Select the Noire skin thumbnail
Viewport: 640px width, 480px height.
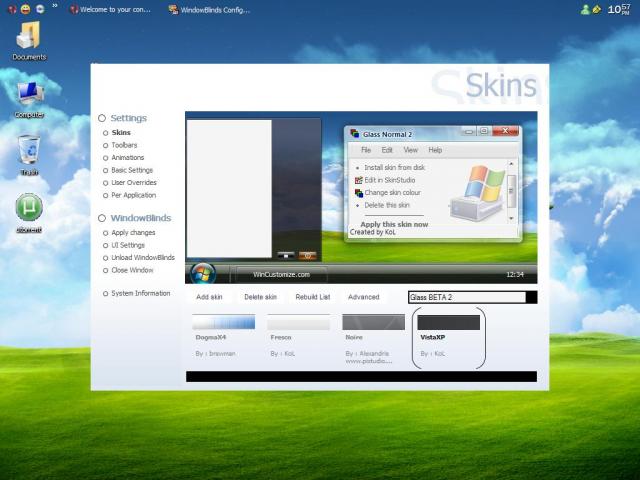click(x=373, y=322)
